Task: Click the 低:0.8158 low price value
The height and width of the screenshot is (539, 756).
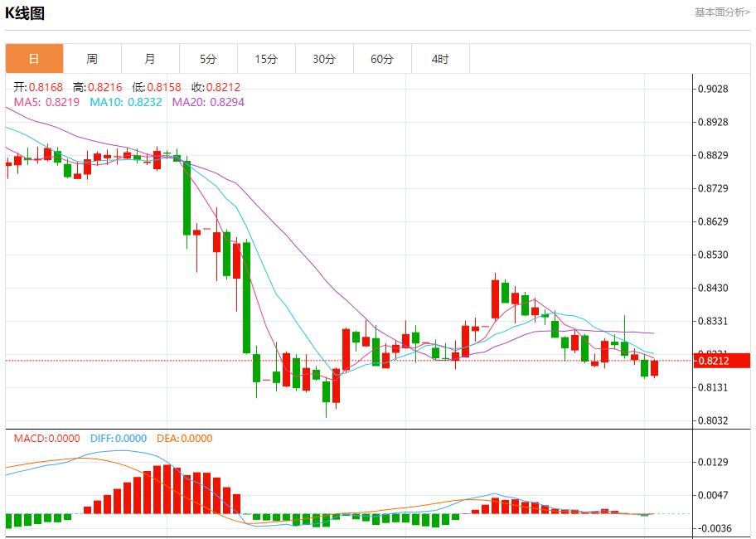Action: click(157, 87)
